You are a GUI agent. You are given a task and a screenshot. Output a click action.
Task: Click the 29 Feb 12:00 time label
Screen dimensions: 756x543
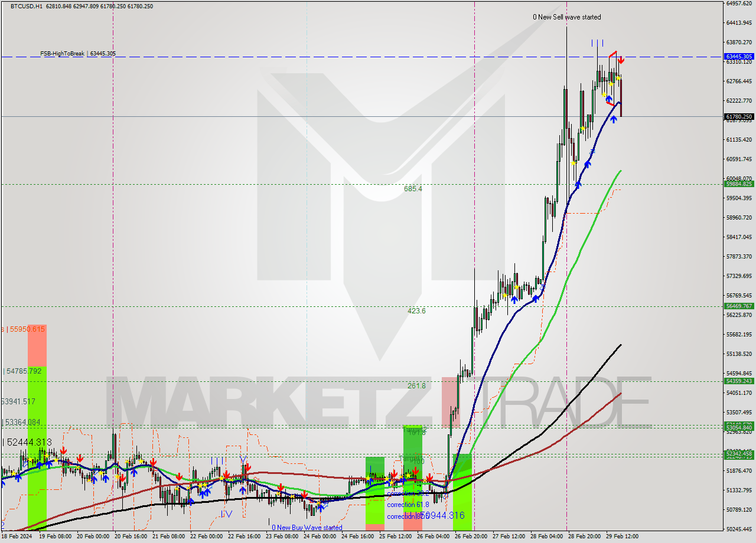pyautogui.click(x=623, y=537)
